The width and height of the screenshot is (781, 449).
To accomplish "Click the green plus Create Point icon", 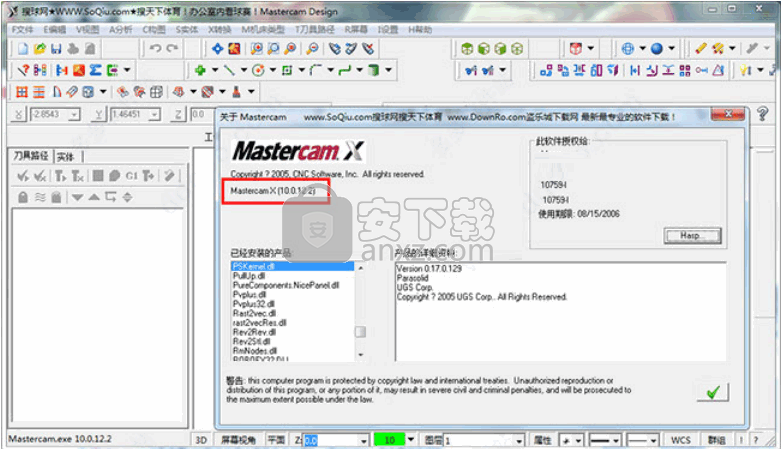I will click(x=200, y=70).
